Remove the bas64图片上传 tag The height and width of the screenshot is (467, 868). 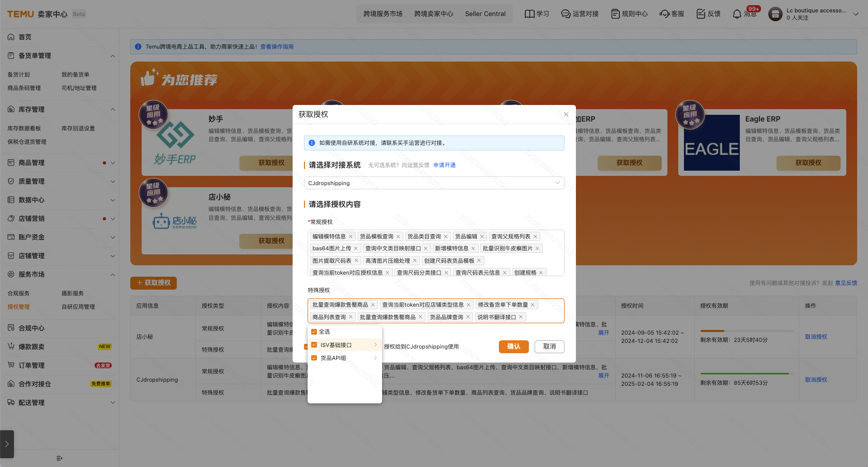point(356,248)
